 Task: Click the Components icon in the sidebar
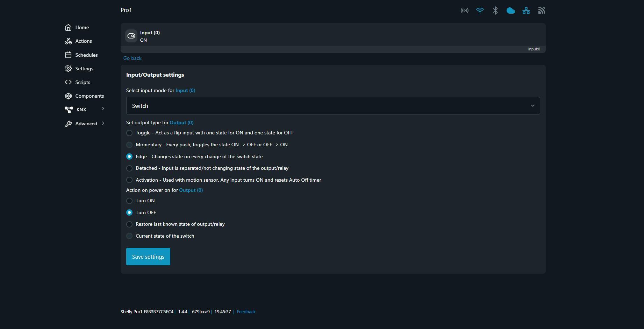tap(68, 96)
